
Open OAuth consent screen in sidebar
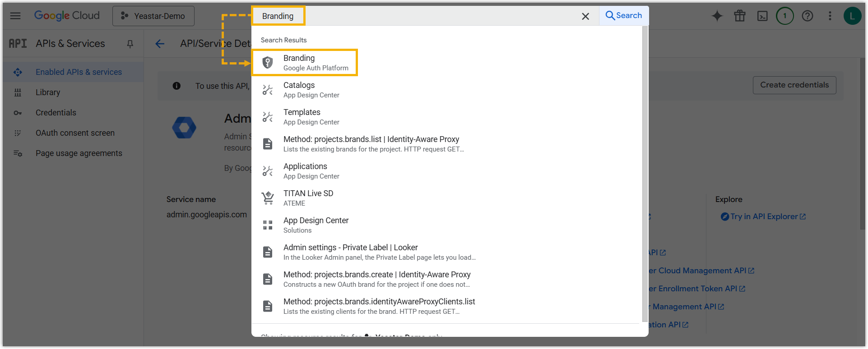(75, 133)
